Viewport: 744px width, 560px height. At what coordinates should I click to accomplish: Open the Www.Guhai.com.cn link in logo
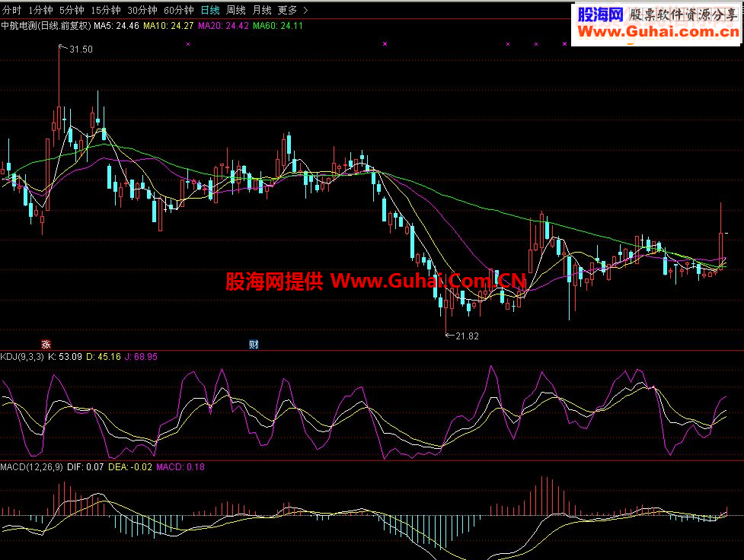[659, 32]
